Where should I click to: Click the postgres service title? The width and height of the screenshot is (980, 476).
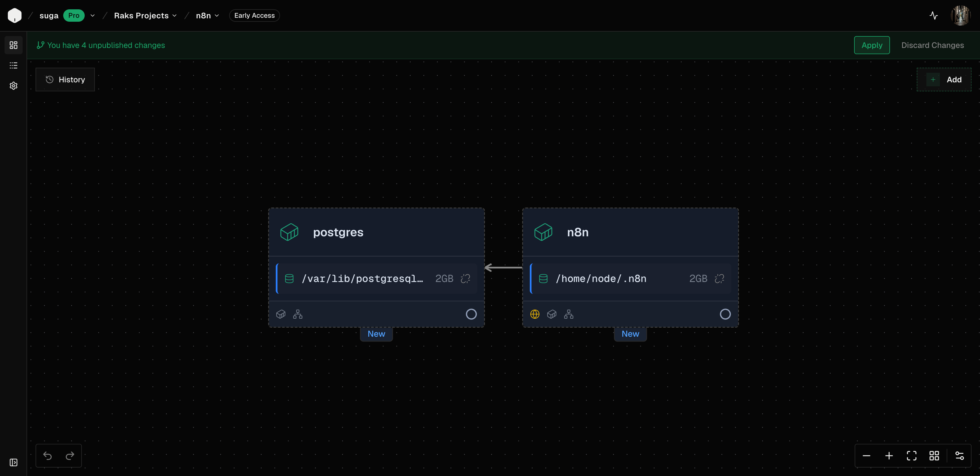coord(338,232)
